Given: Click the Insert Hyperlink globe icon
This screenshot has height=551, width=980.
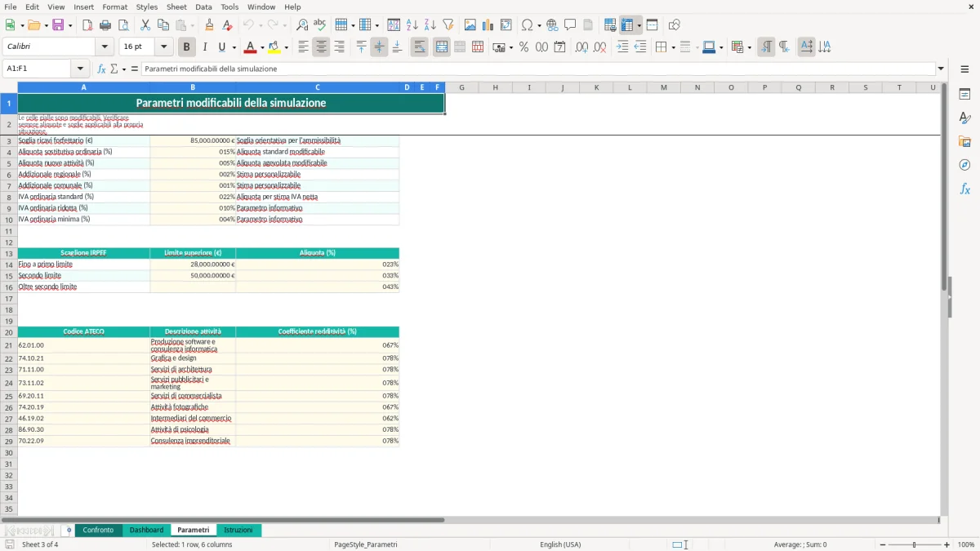Looking at the screenshot, I should (552, 25).
